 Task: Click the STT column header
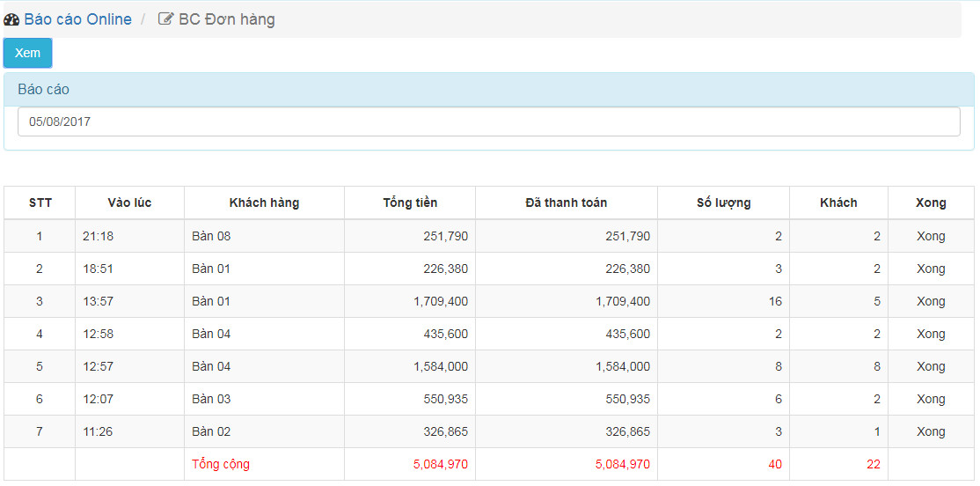[x=40, y=202]
